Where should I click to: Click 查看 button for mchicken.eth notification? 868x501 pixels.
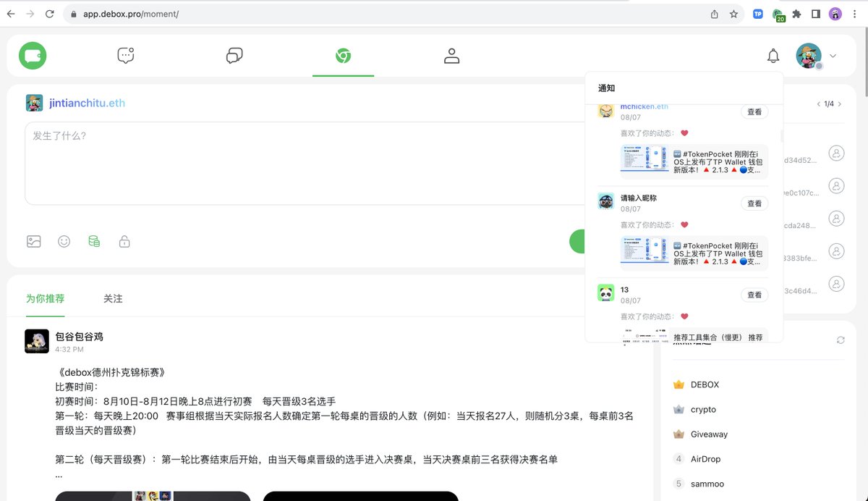pos(754,112)
